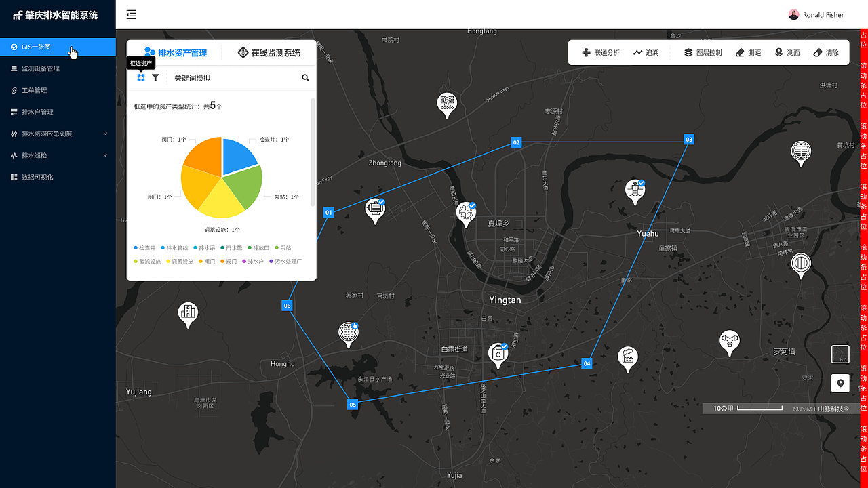Click the Ronald Fisher user name
Screen dimensions: 868x488
[823, 15]
